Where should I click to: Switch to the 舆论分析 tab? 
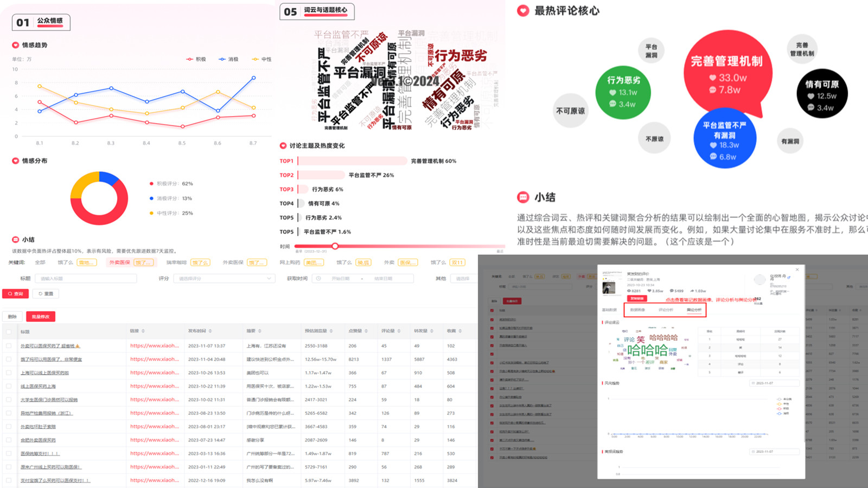pyautogui.click(x=694, y=309)
